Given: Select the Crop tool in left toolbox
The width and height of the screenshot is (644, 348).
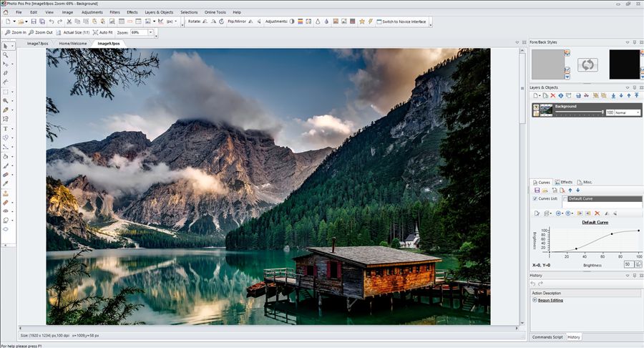Looking at the screenshot, I should pyautogui.click(x=6, y=73).
